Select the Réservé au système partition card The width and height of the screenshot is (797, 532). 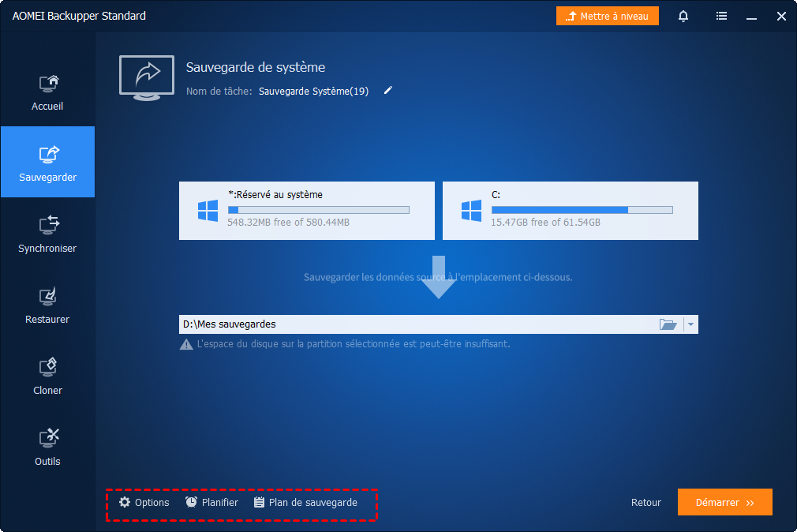(306, 211)
